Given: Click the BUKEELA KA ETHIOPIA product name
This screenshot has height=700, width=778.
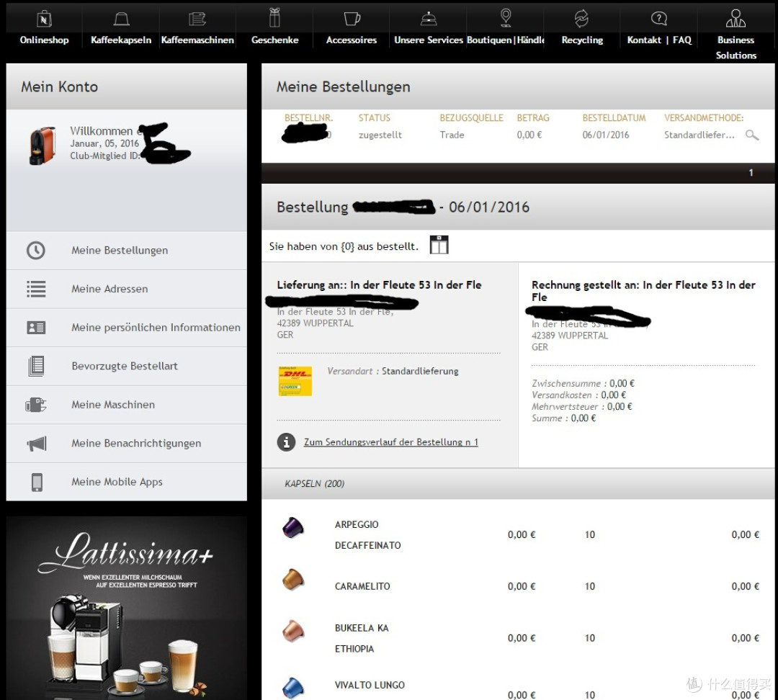Looking at the screenshot, I should (362, 639).
